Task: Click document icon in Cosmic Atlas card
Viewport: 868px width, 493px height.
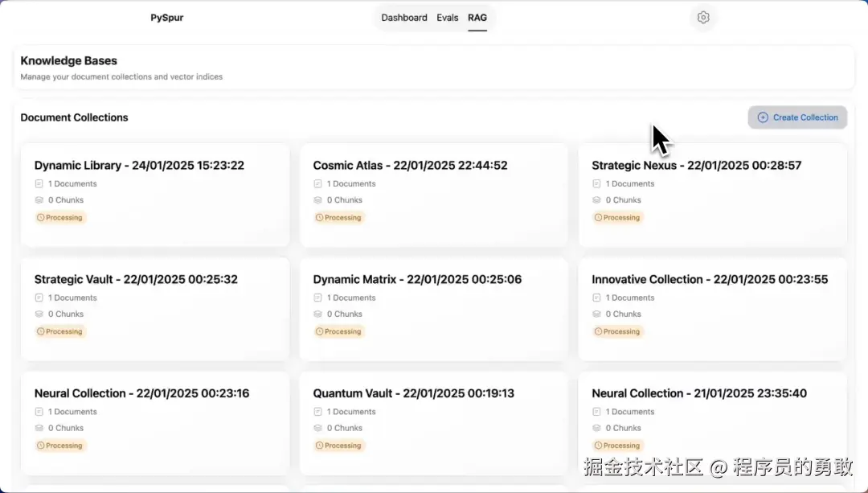Action: [317, 183]
